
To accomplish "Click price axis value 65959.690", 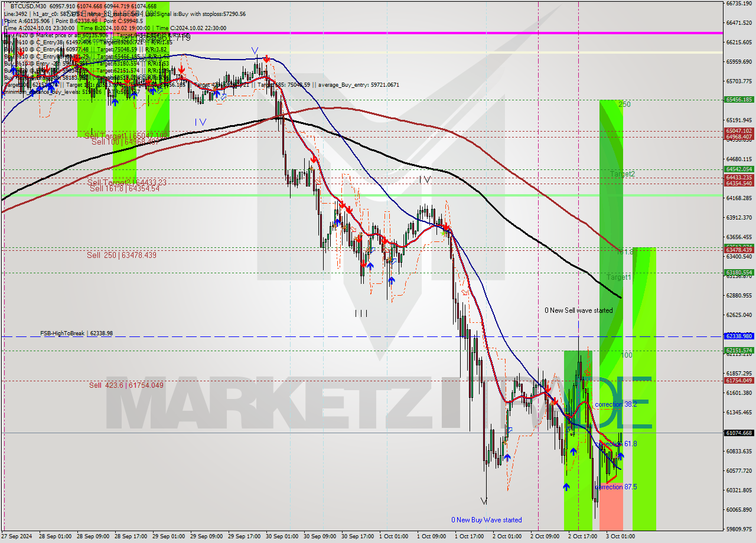I will point(739,62).
